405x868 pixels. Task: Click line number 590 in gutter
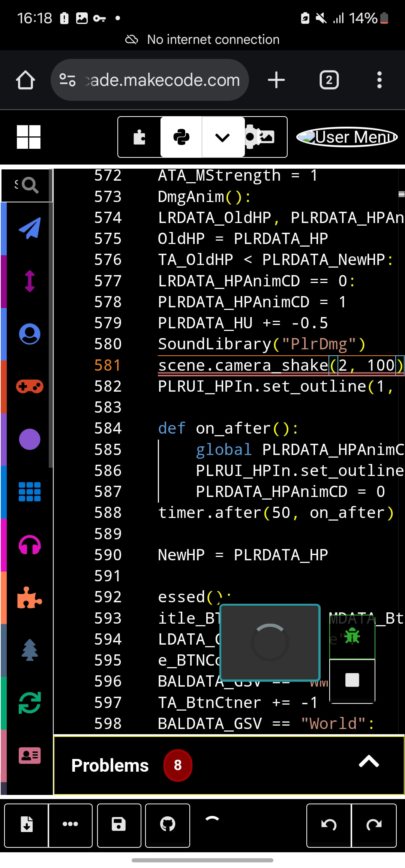(x=108, y=555)
